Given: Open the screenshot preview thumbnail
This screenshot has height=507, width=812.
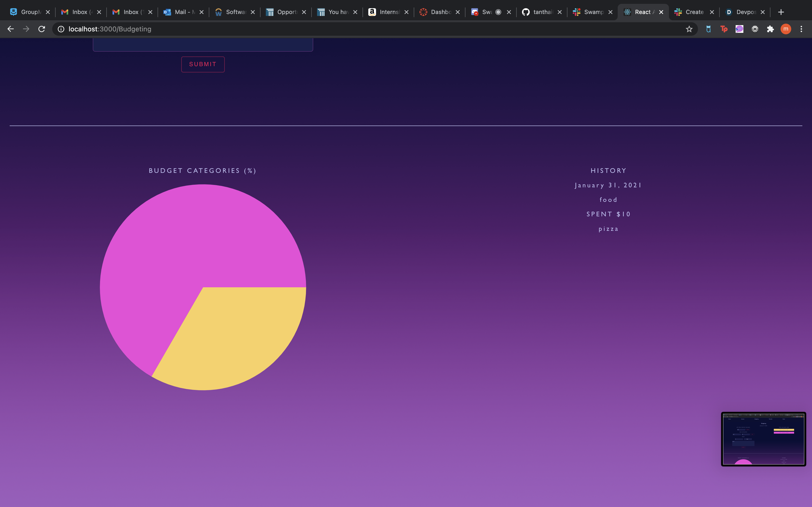Looking at the screenshot, I should coord(763,439).
